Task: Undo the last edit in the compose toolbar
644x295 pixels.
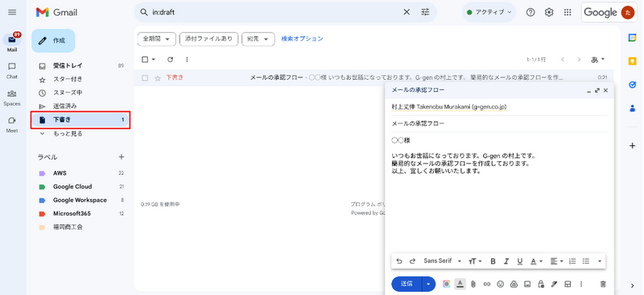Action: 399,261
